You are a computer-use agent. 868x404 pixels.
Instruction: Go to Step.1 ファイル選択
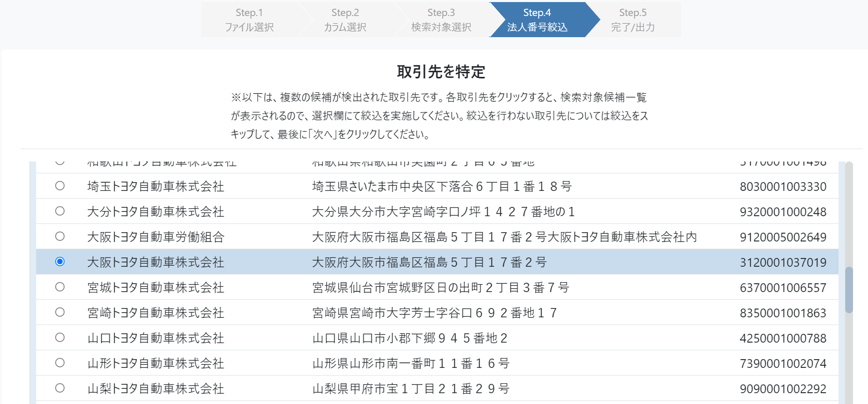pos(249,20)
